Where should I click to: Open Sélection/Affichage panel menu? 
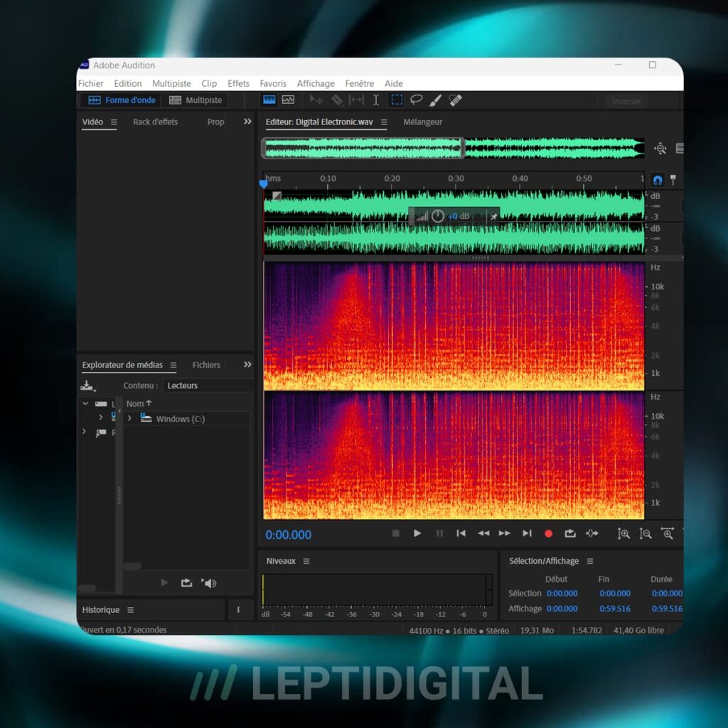coord(590,562)
